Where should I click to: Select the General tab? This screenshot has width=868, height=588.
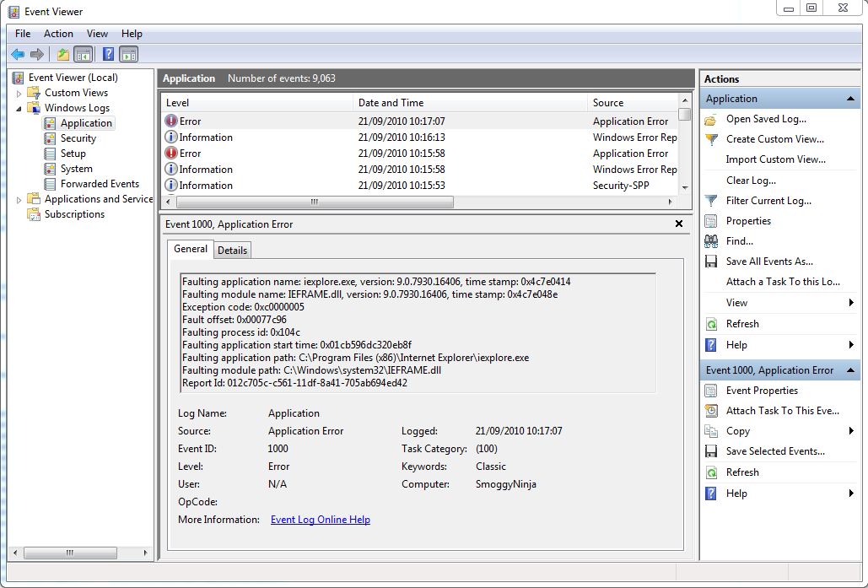coord(191,249)
